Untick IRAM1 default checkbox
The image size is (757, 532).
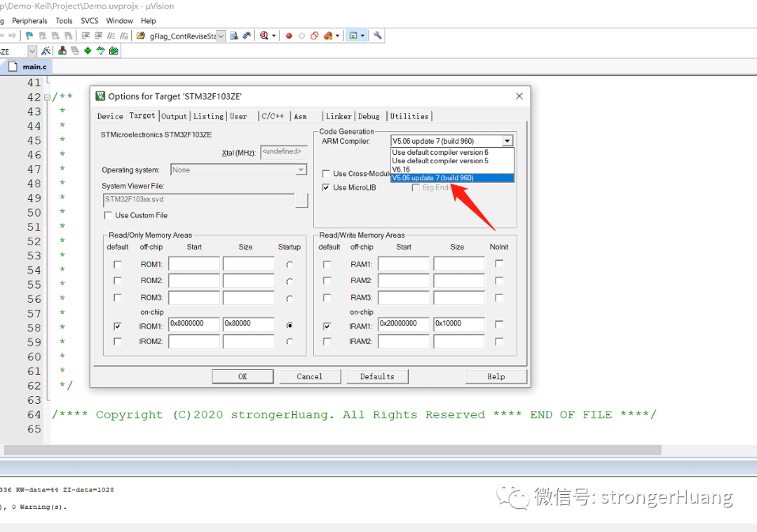pos(327,327)
